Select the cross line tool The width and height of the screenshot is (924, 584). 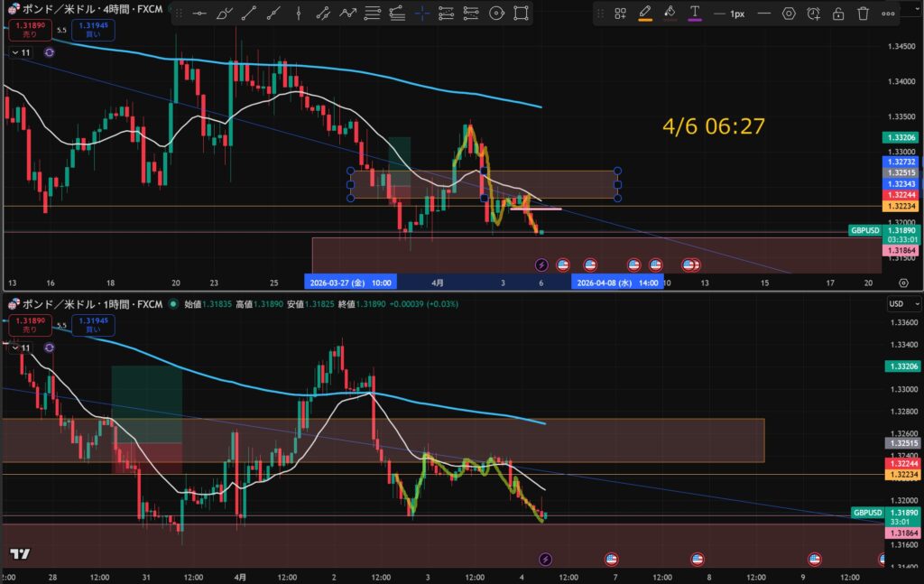(x=421, y=14)
